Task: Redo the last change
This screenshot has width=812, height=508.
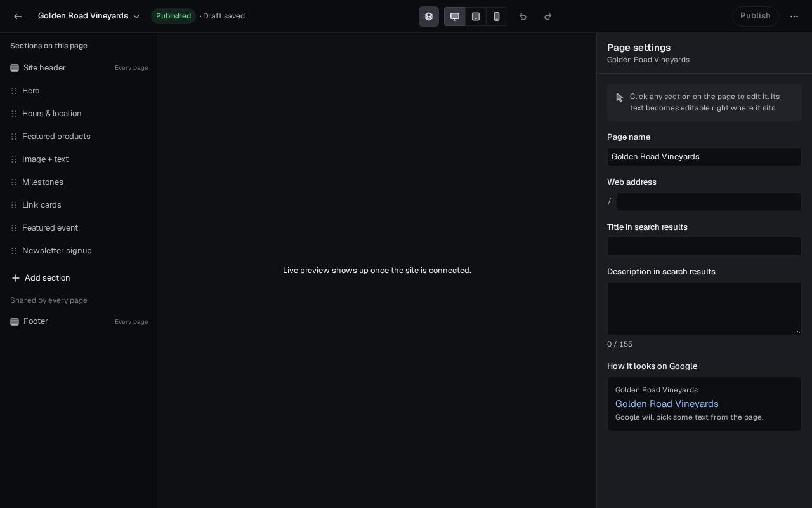Action: 548,17
